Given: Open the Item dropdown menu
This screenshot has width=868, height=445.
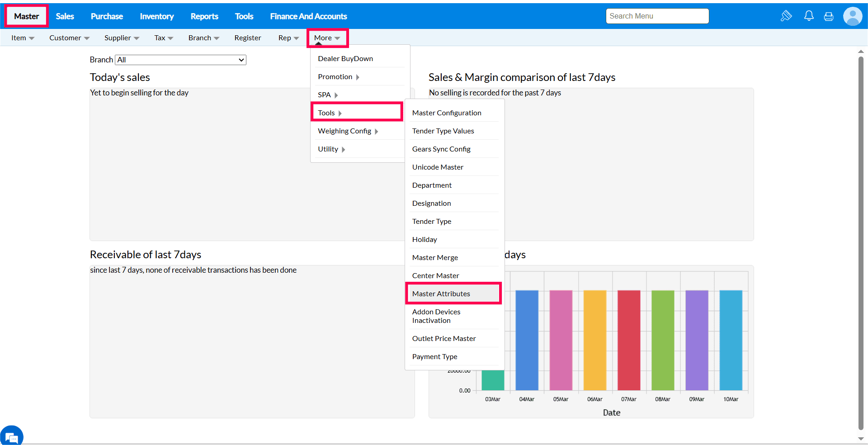Looking at the screenshot, I should tap(23, 38).
